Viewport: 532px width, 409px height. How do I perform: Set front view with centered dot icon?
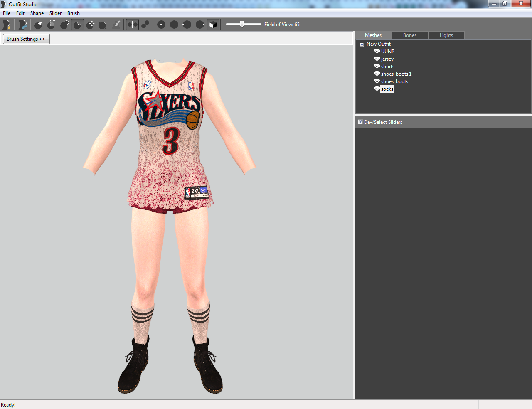tap(161, 25)
